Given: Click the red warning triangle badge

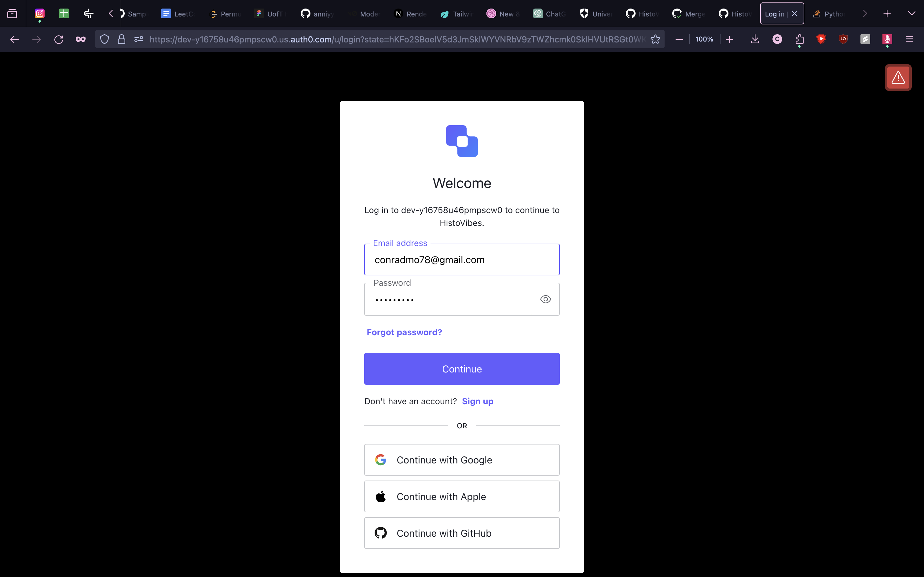Looking at the screenshot, I should coord(898,78).
